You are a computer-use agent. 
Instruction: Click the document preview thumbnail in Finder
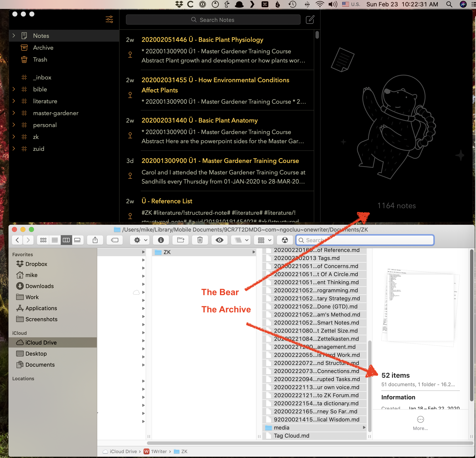tap(420, 307)
